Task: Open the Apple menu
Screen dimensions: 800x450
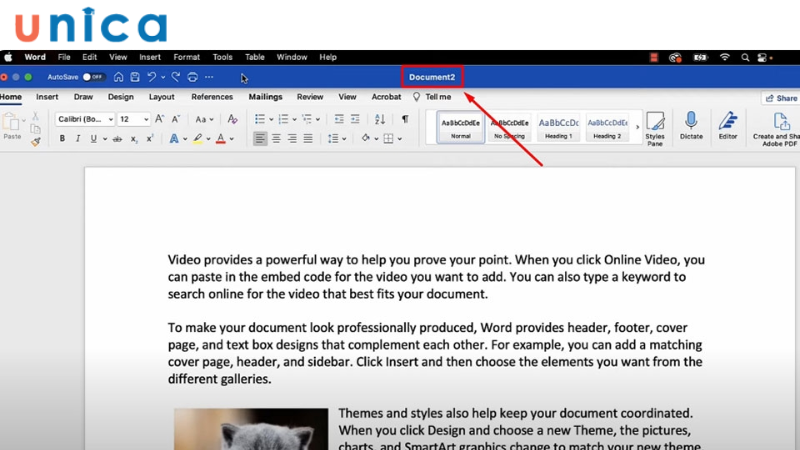Action: tap(8, 57)
